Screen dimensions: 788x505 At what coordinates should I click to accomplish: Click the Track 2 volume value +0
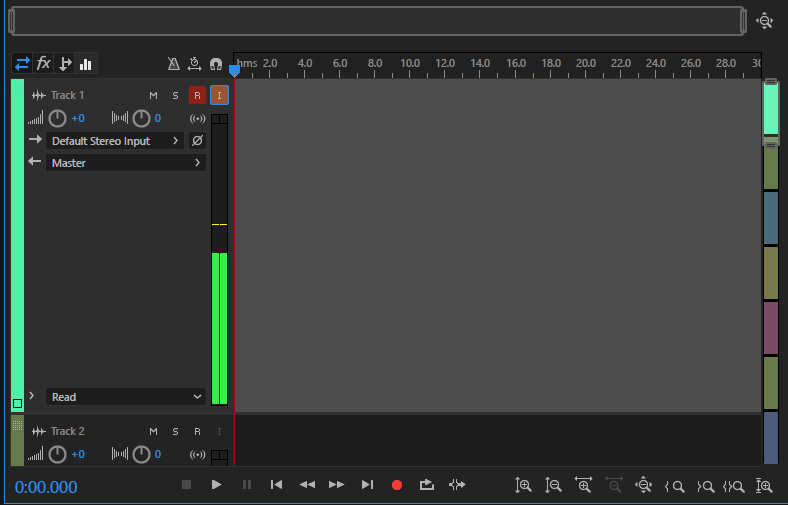[x=78, y=455]
